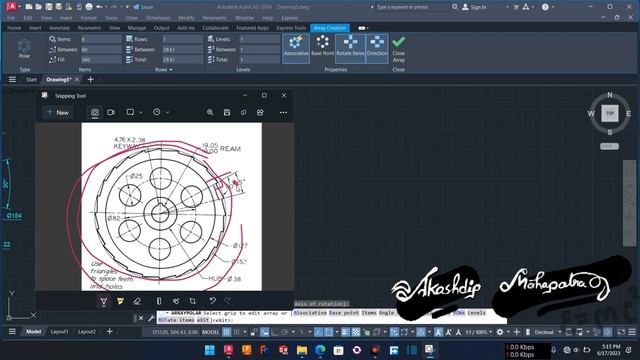Open the Dimension menu

[x=158, y=18]
